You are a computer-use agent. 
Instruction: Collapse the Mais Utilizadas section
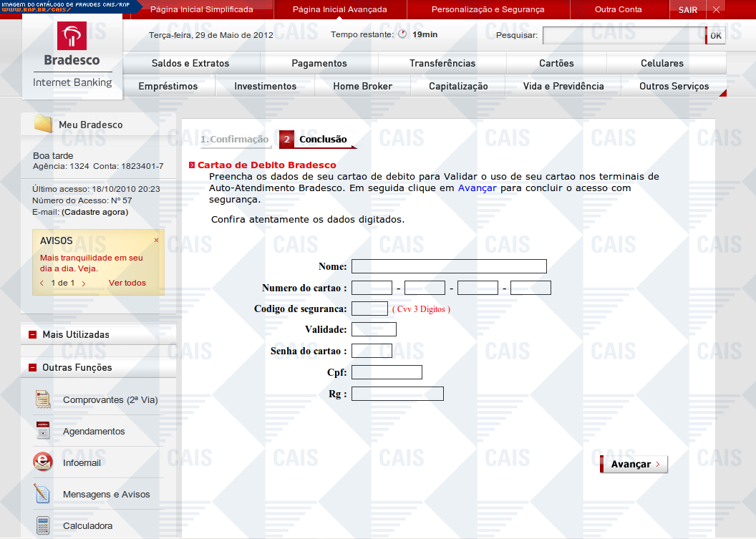[33, 334]
